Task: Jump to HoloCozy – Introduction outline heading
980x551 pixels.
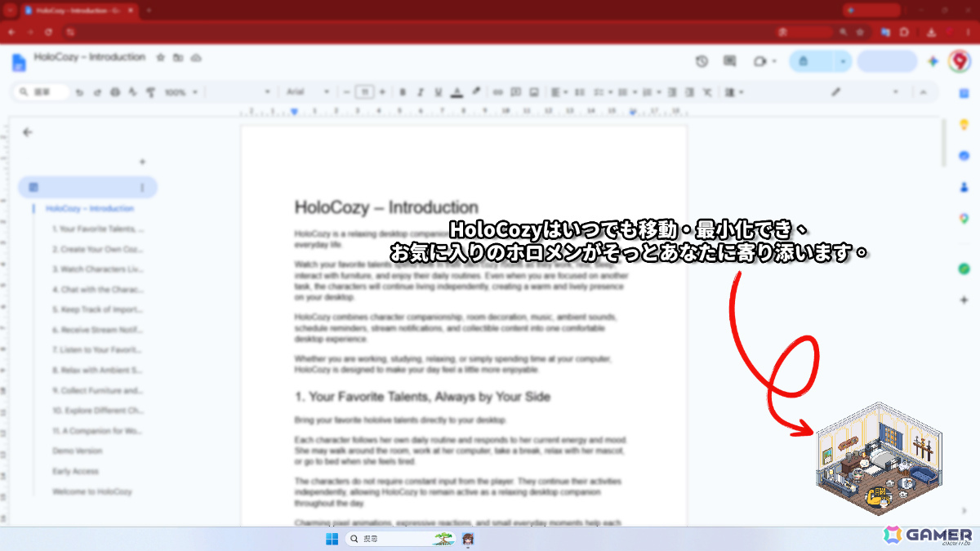Action: (89, 209)
